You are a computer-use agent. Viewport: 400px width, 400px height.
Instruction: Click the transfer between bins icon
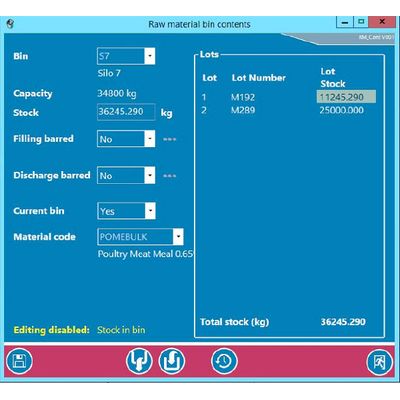139,361
